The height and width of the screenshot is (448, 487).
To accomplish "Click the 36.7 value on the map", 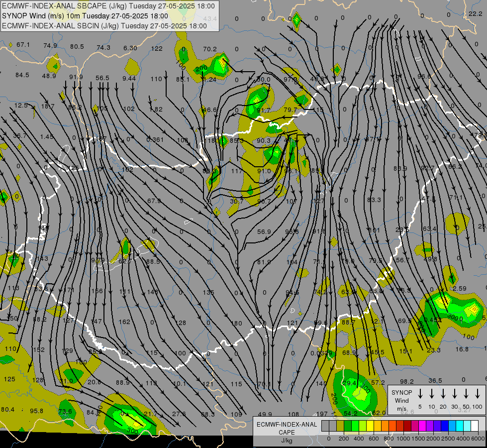I will click(20, 136).
